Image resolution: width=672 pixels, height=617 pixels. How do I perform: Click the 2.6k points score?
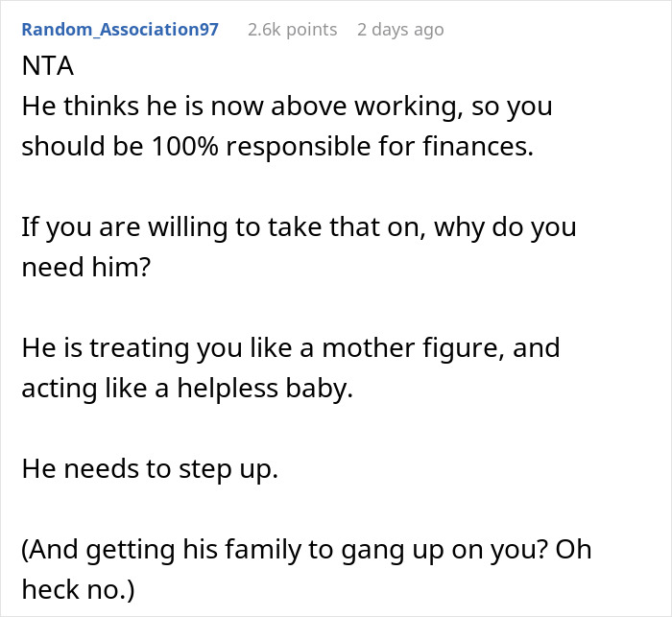pyautogui.click(x=292, y=30)
